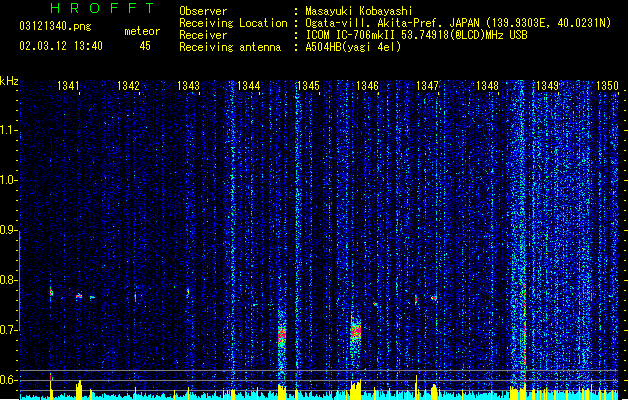Click the meteor label
The height and width of the screenshot is (400, 629).
142,31
